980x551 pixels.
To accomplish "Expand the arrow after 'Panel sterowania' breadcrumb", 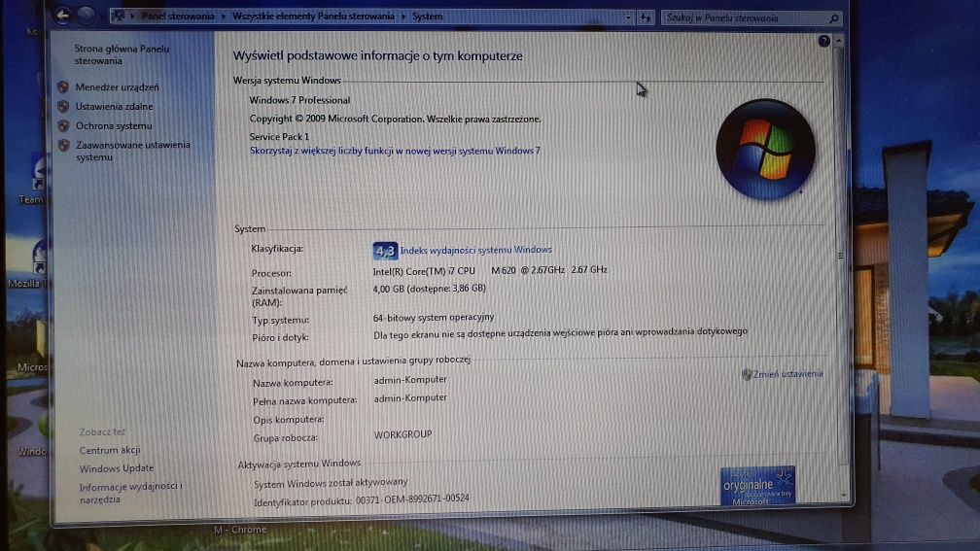I will pos(224,17).
